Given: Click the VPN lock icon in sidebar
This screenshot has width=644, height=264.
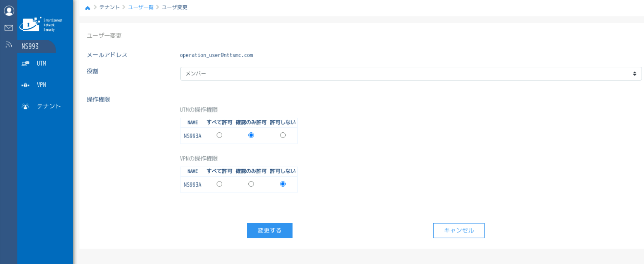Looking at the screenshot, I should tap(25, 85).
